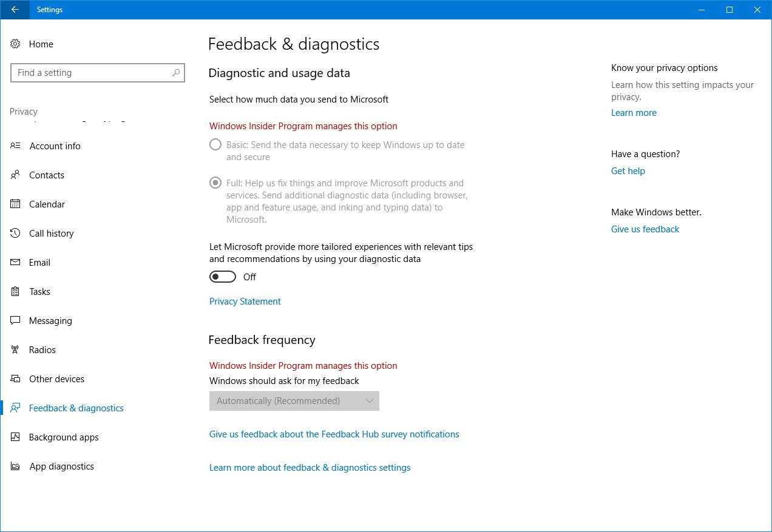The height and width of the screenshot is (532, 772).
Task: Maximize the Settings window
Action: (730, 10)
